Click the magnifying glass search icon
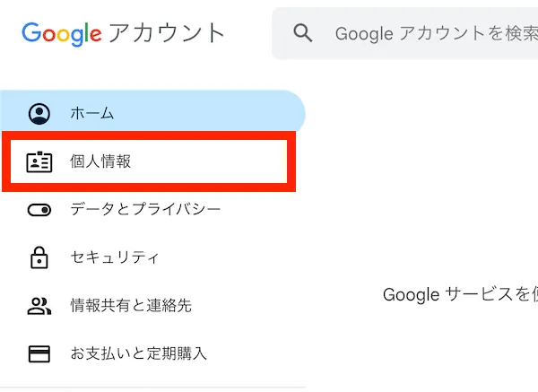 pyautogui.click(x=303, y=34)
